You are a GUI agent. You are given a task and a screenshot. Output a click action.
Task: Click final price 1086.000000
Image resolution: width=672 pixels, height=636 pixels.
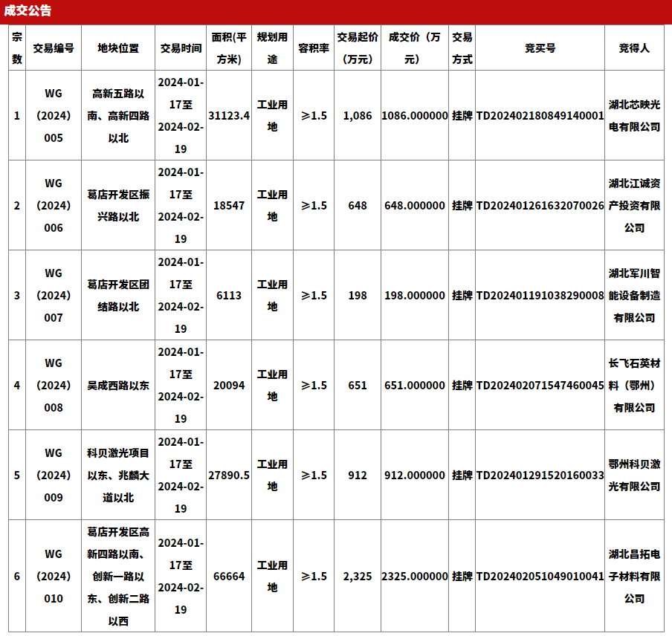tap(415, 116)
